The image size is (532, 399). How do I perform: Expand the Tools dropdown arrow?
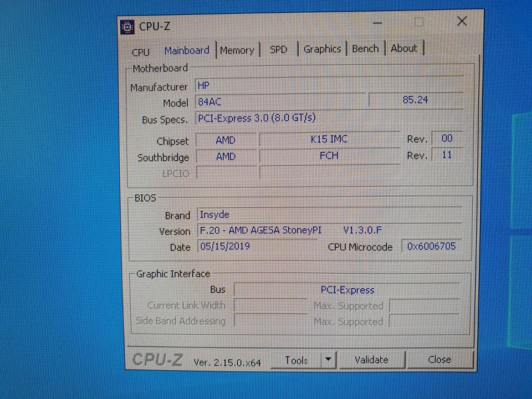[x=328, y=360]
